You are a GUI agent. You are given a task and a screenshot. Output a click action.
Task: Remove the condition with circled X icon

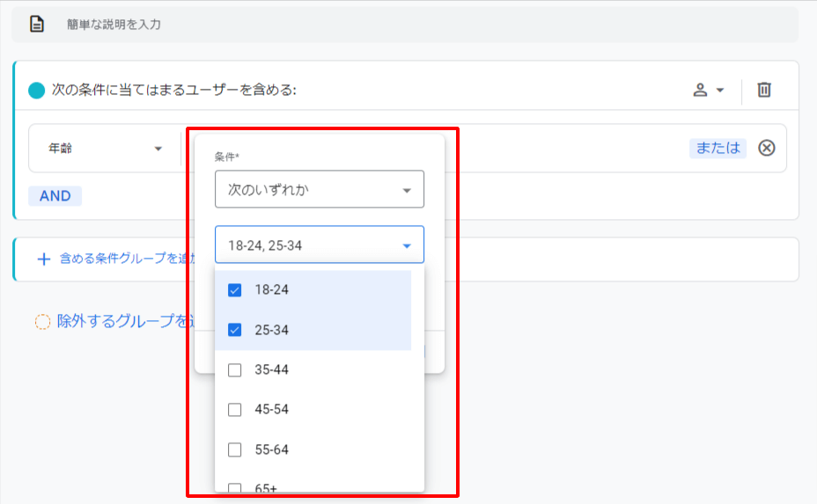pyautogui.click(x=767, y=148)
